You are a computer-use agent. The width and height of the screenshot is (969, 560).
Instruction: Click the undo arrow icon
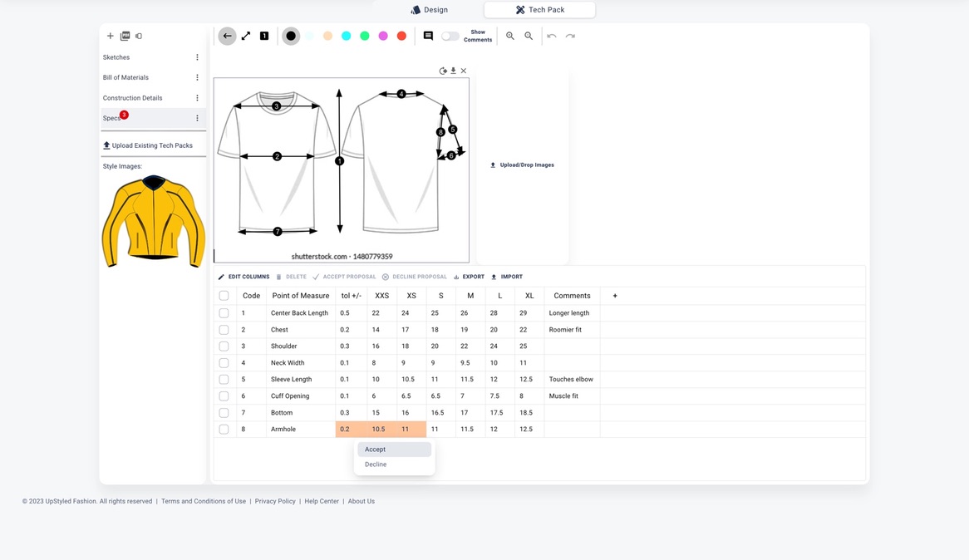[x=551, y=36]
